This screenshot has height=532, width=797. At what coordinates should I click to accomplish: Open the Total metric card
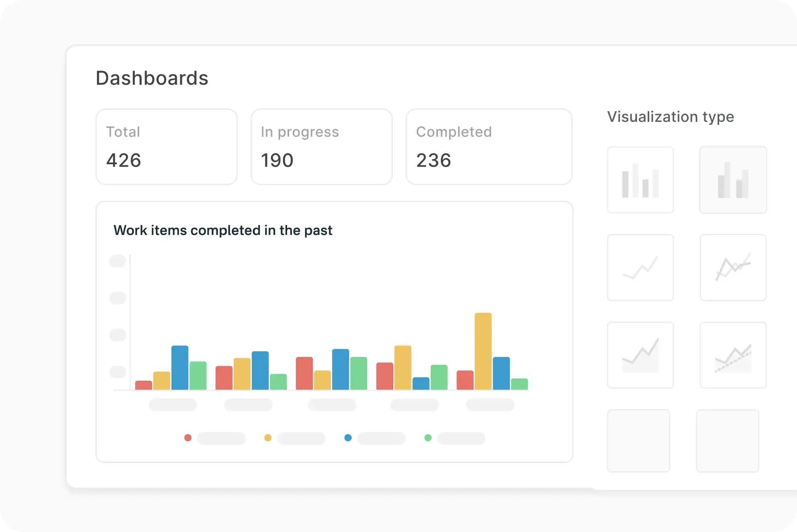[166, 147]
